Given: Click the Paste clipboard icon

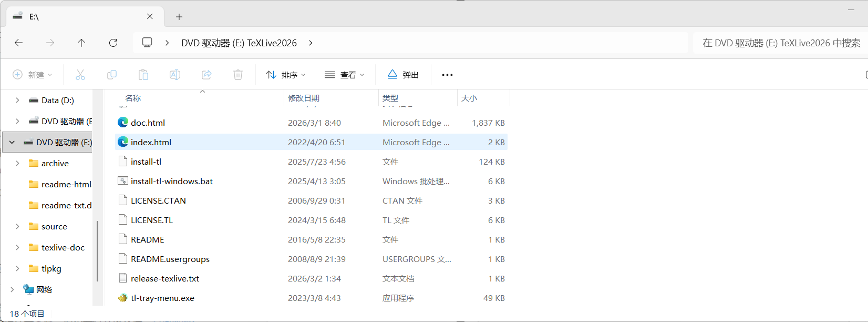Looking at the screenshot, I should point(143,75).
